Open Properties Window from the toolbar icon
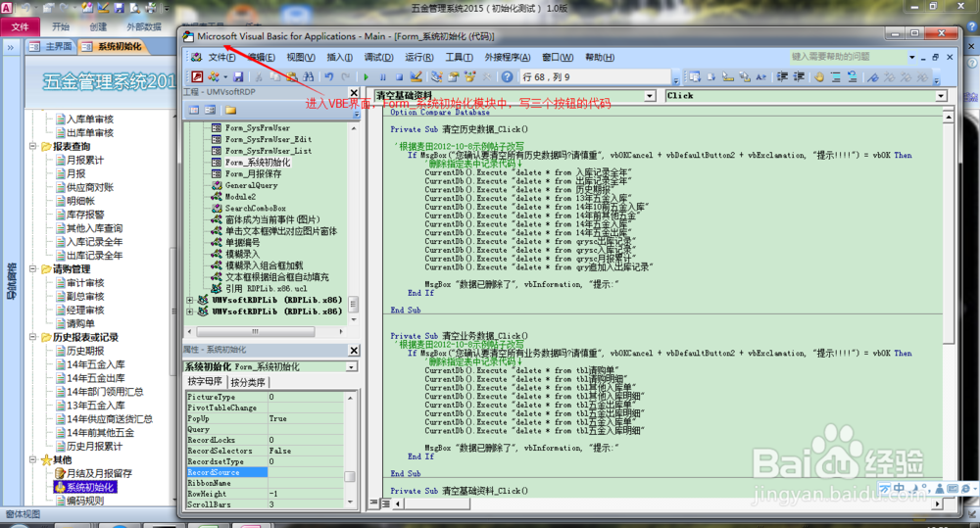Viewport: 980px width, 528px height. pyautogui.click(x=453, y=76)
